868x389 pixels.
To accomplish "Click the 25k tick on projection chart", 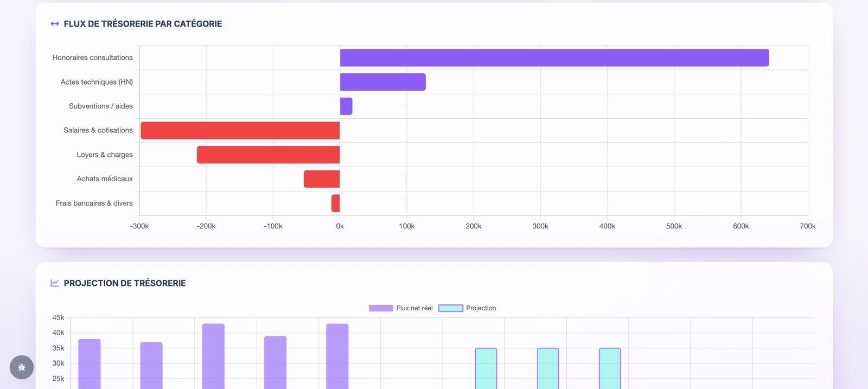I will (58, 379).
